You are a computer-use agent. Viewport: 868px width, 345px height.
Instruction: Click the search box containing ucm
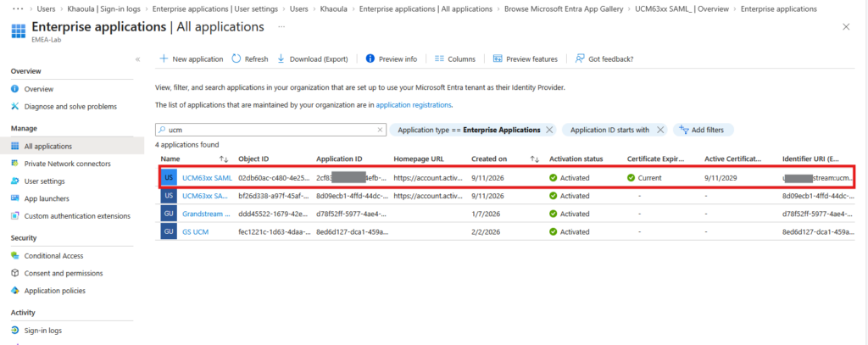click(270, 130)
